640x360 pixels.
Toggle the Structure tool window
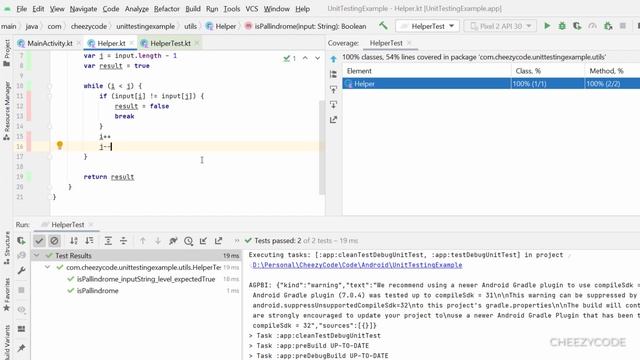click(x=7, y=248)
